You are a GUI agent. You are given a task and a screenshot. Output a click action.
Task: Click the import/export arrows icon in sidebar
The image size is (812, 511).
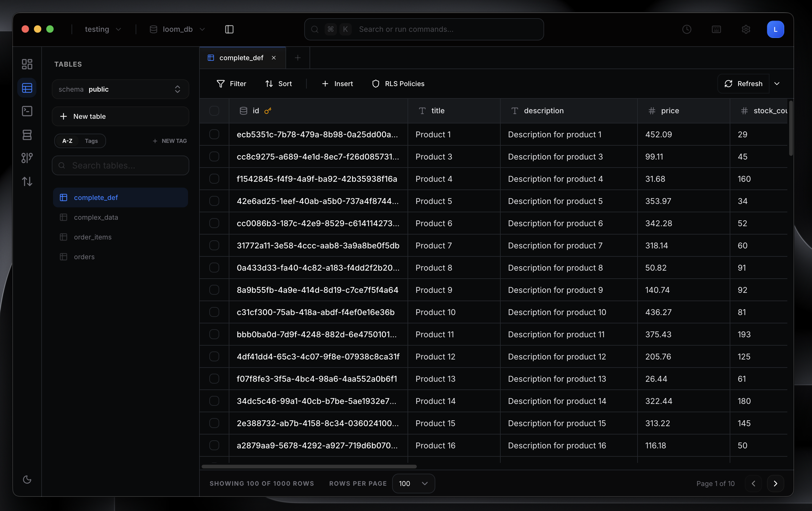27,181
